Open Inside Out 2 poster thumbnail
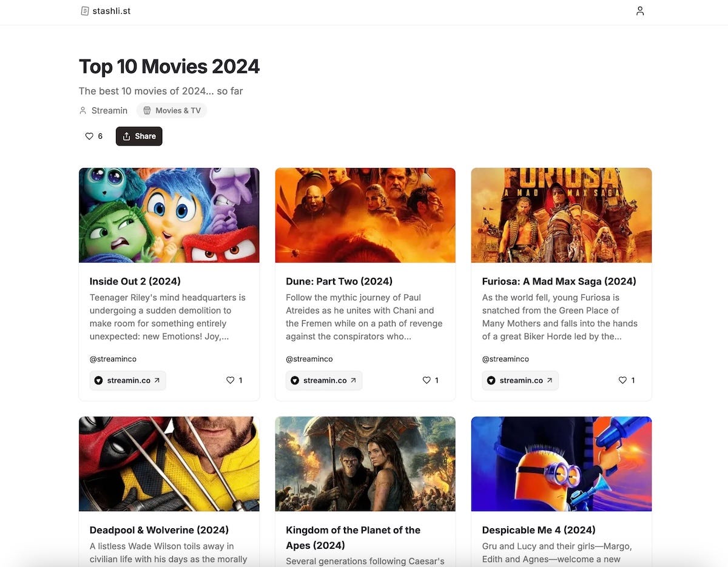The width and height of the screenshot is (728, 567). [x=169, y=215]
